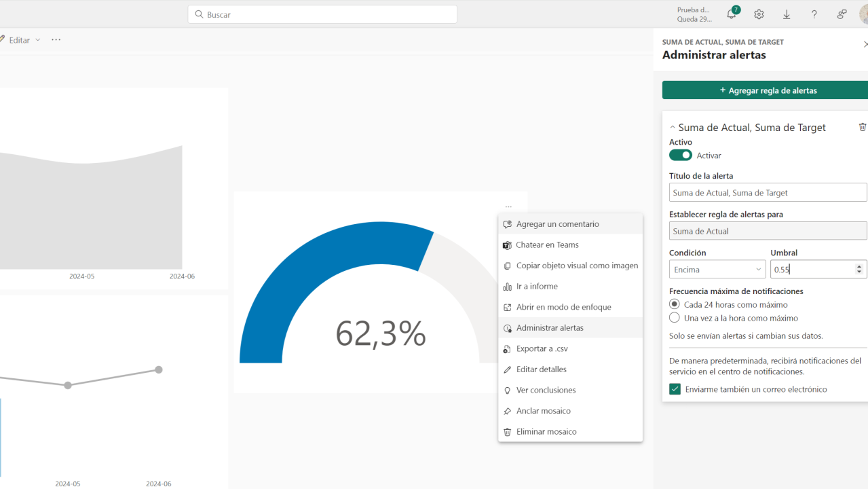Open the settings gear icon

pos(759,14)
